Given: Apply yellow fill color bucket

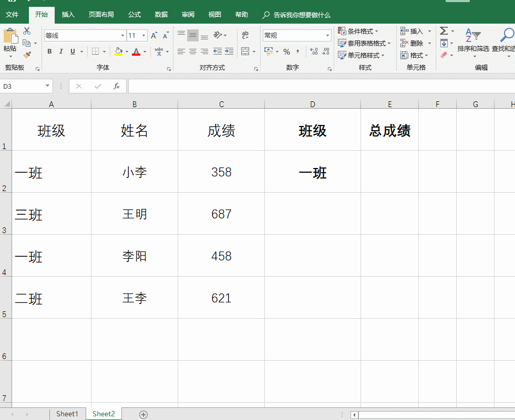Looking at the screenshot, I should click(118, 51).
